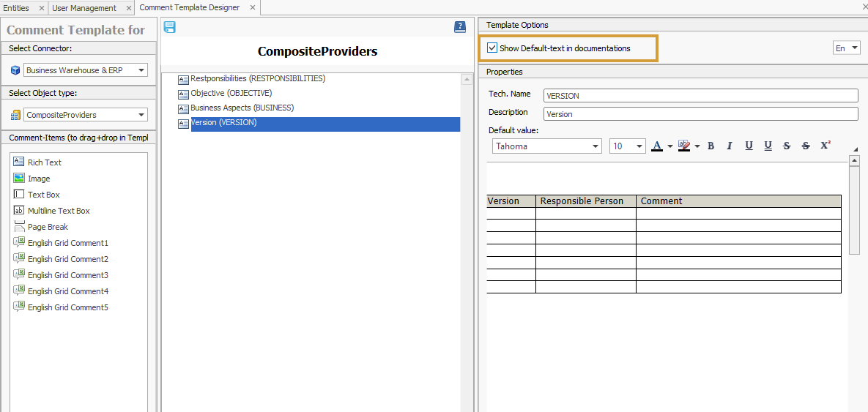868x412 pixels.
Task: Switch to the User Management tab
Action: click(84, 8)
